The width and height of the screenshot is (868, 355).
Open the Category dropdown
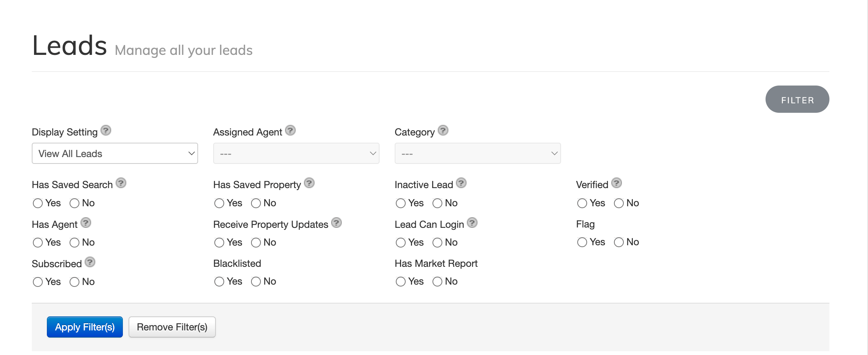click(x=478, y=153)
